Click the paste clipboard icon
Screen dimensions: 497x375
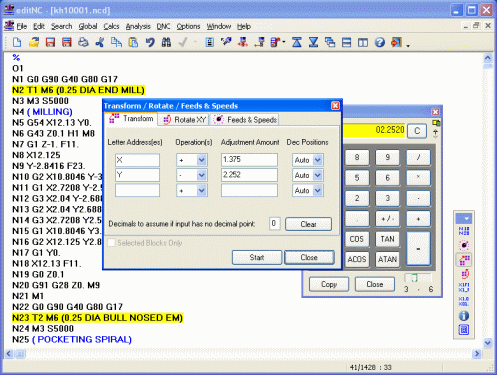point(133,42)
